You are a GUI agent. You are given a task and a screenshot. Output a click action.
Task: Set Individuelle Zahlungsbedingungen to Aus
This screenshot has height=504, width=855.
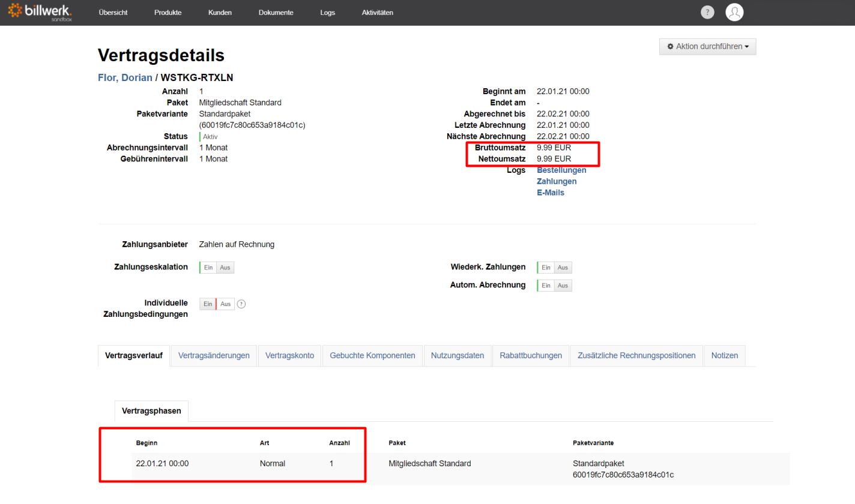[226, 304]
